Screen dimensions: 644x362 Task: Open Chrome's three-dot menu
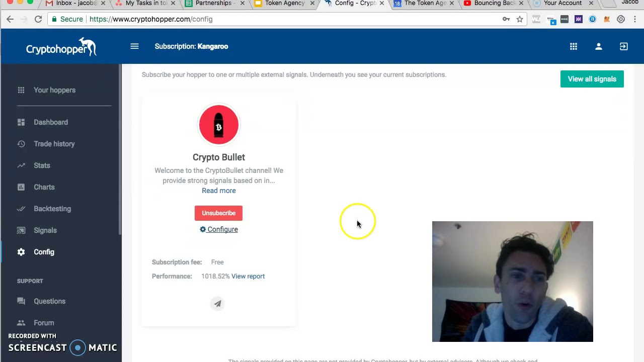click(x=635, y=19)
